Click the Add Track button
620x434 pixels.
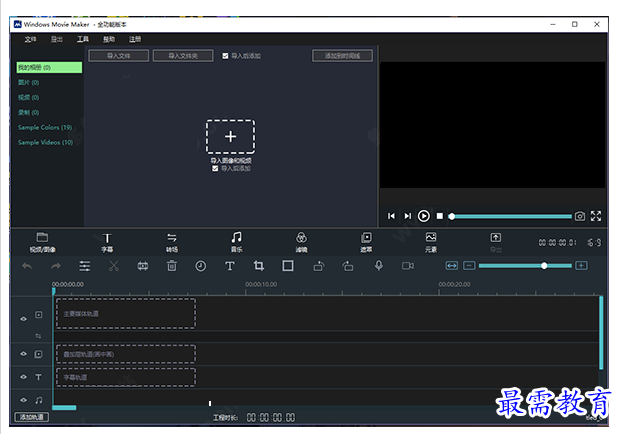coord(32,417)
